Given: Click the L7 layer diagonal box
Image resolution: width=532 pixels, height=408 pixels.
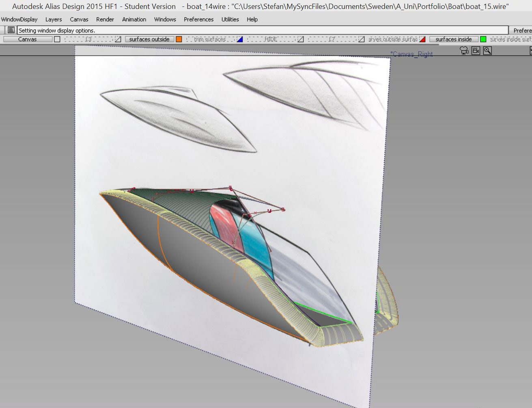Looking at the screenshot, I should [x=362, y=39].
